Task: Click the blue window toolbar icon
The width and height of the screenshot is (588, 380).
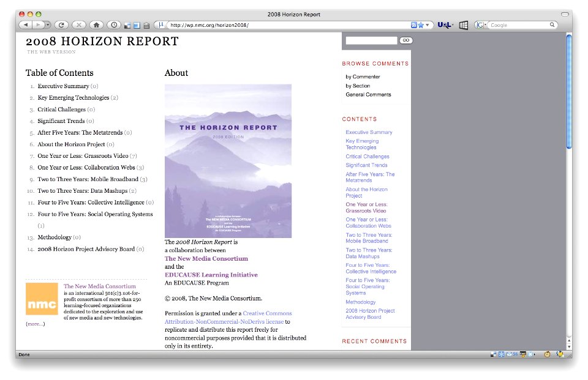Action: [x=137, y=26]
